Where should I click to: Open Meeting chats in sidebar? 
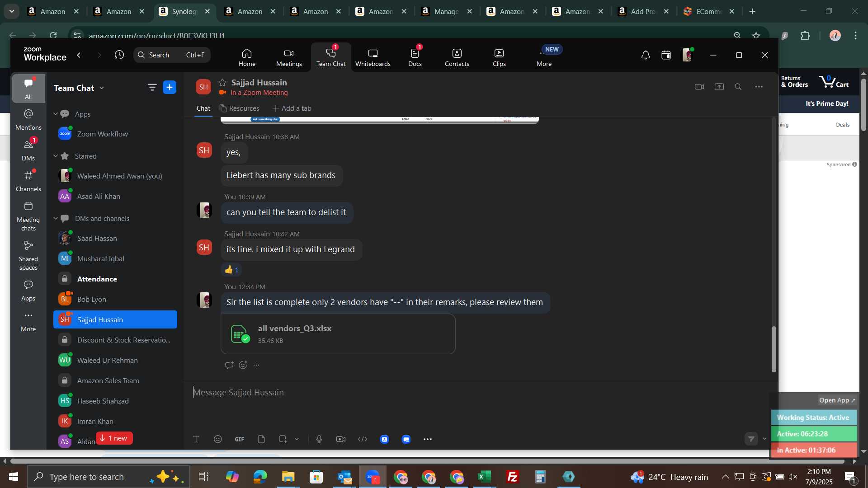(28, 216)
